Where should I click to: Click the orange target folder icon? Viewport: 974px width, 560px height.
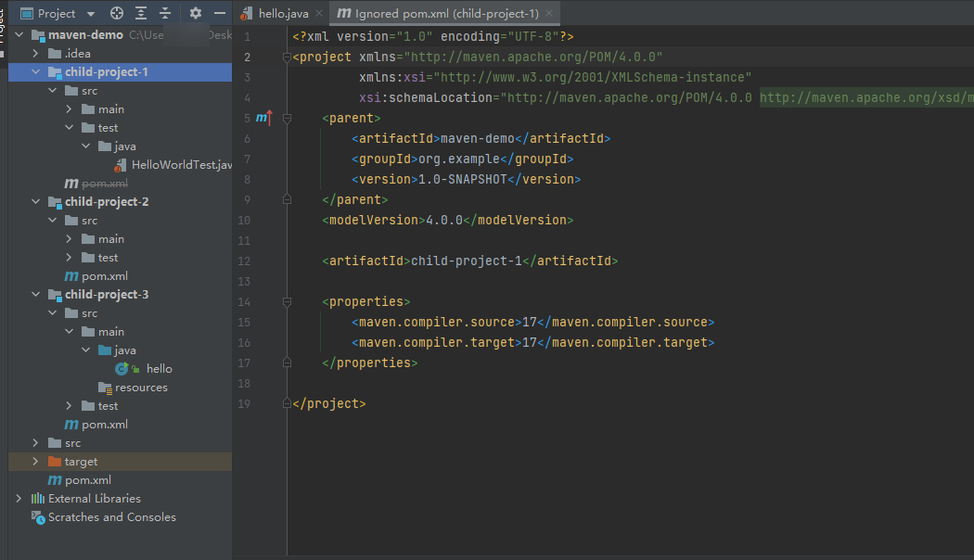(x=55, y=462)
